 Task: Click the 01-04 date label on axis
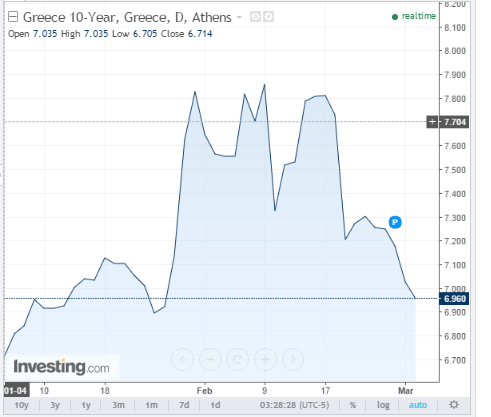click(x=16, y=390)
